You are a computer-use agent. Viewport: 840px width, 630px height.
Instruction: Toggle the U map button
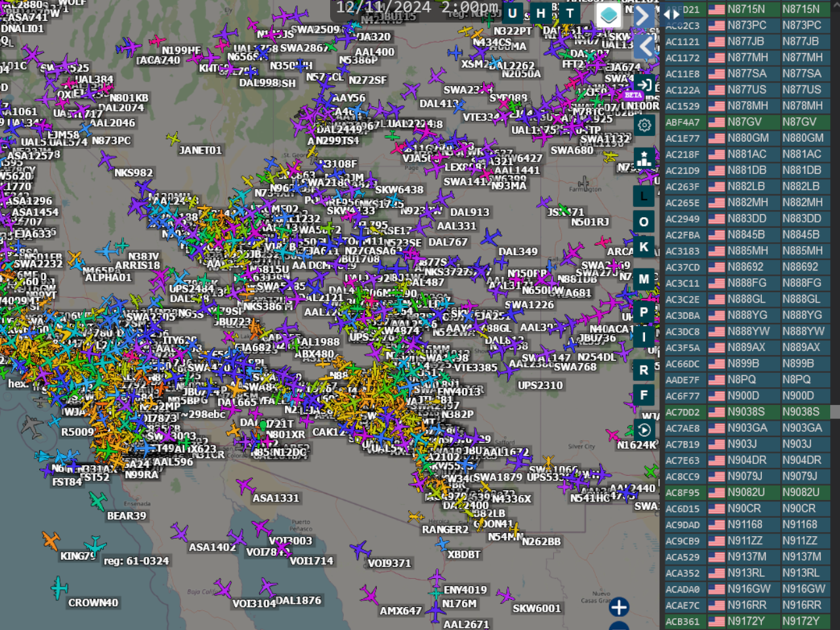pos(513,13)
